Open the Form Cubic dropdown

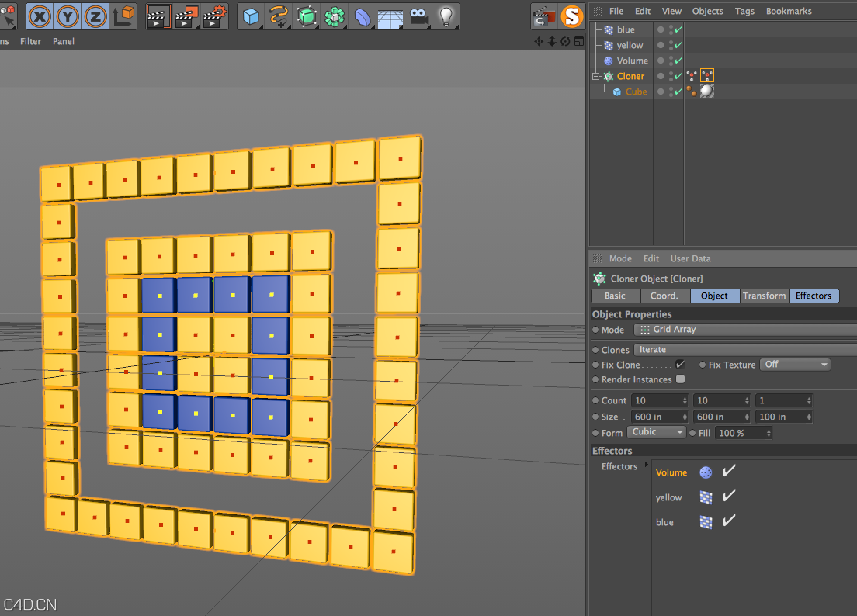657,432
